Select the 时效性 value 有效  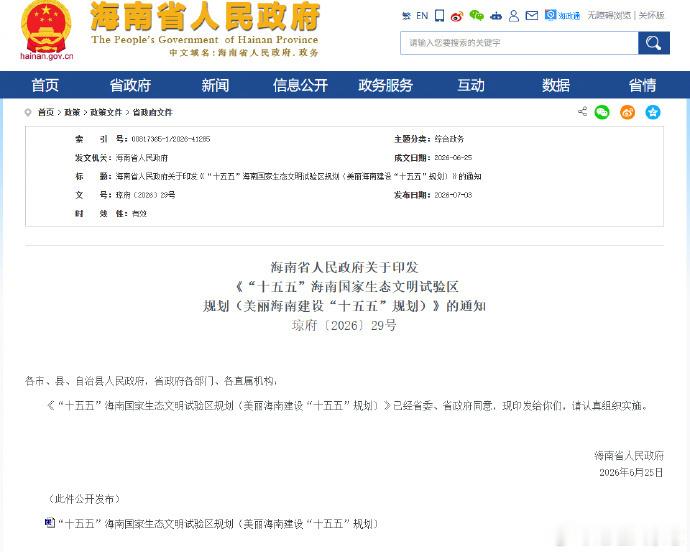(139, 213)
